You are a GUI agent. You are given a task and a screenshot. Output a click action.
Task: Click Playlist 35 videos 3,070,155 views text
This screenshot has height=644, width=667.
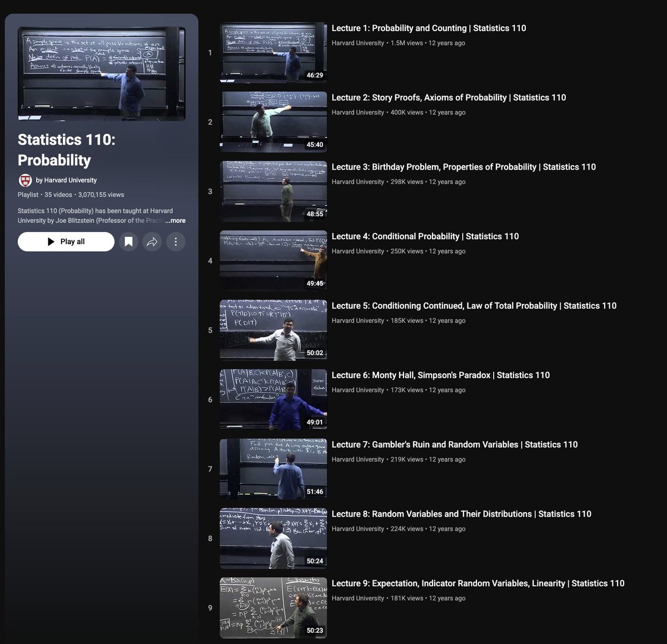tap(71, 195)
